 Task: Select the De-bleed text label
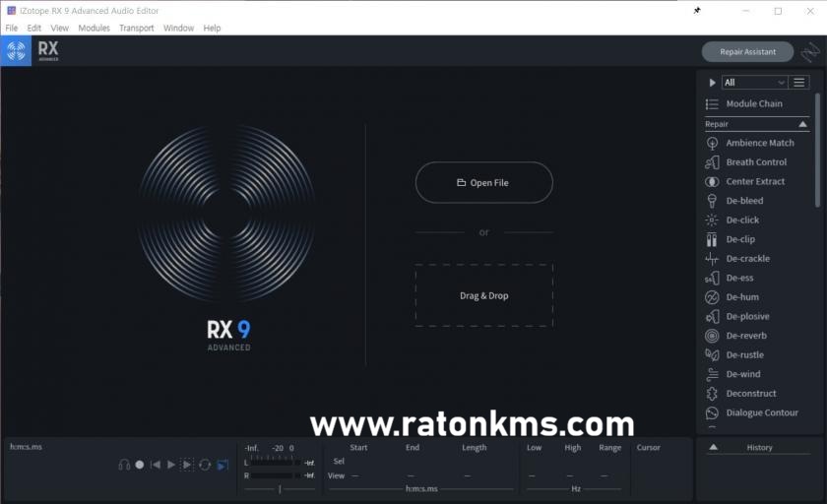[x=744, y=201]
